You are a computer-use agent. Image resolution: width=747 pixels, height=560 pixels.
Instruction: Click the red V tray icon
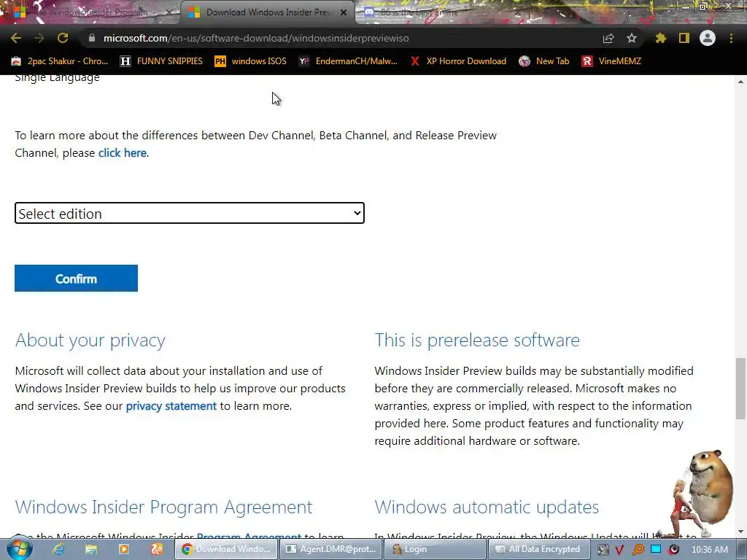[619, 550]
